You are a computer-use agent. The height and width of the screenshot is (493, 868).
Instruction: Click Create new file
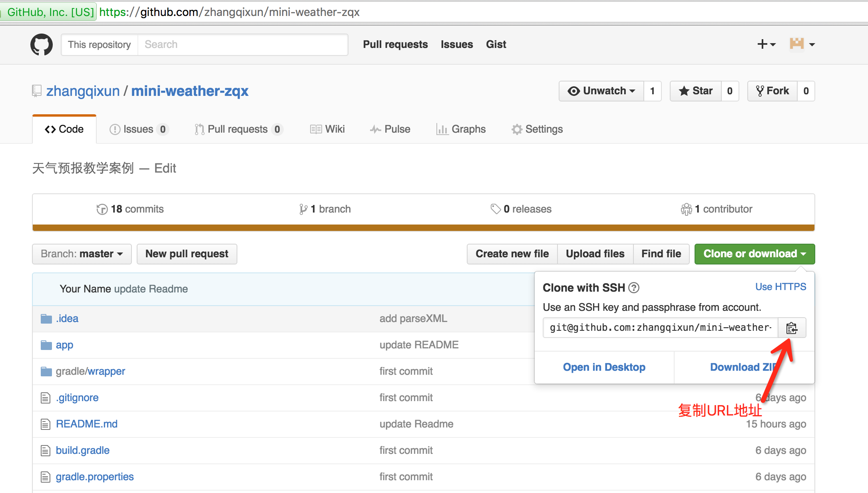(512, 254)
